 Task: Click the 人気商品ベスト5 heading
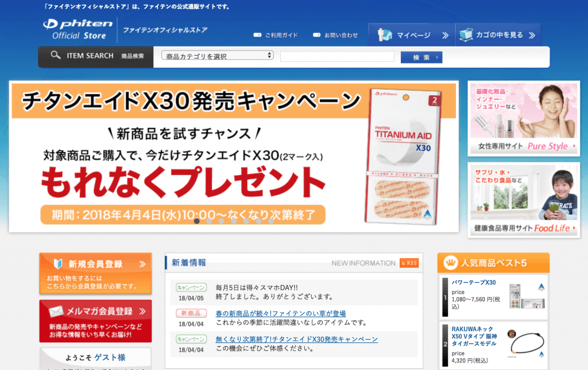(493, 263)
